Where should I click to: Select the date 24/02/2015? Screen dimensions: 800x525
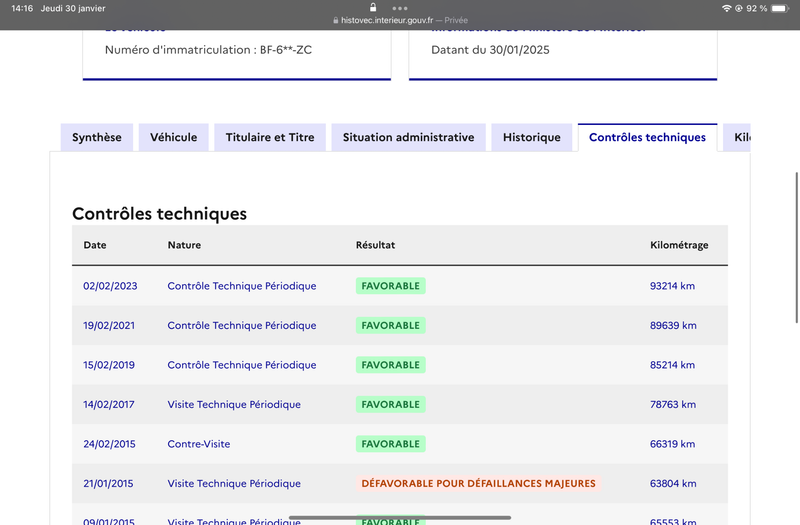point(109,444)
